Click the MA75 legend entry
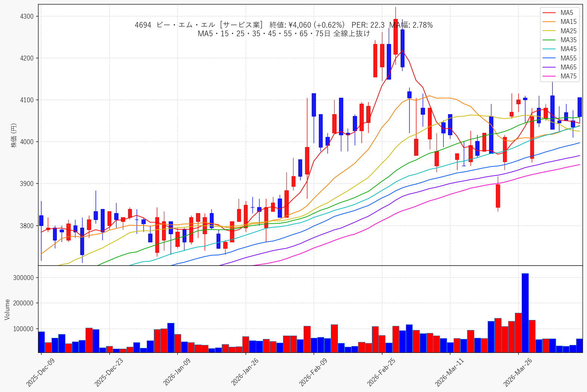This screenshot has width=587, height=392. [x=559, y=76]
